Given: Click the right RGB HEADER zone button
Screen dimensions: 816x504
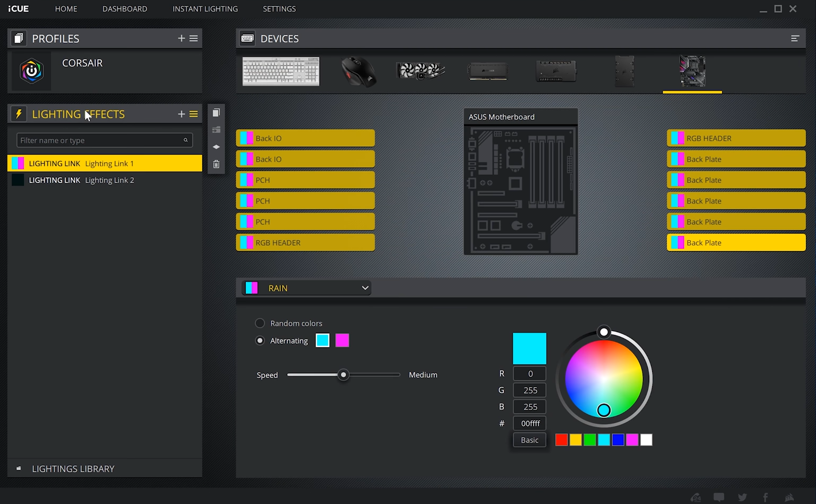Looking at the screenshot, I should 736,138.
